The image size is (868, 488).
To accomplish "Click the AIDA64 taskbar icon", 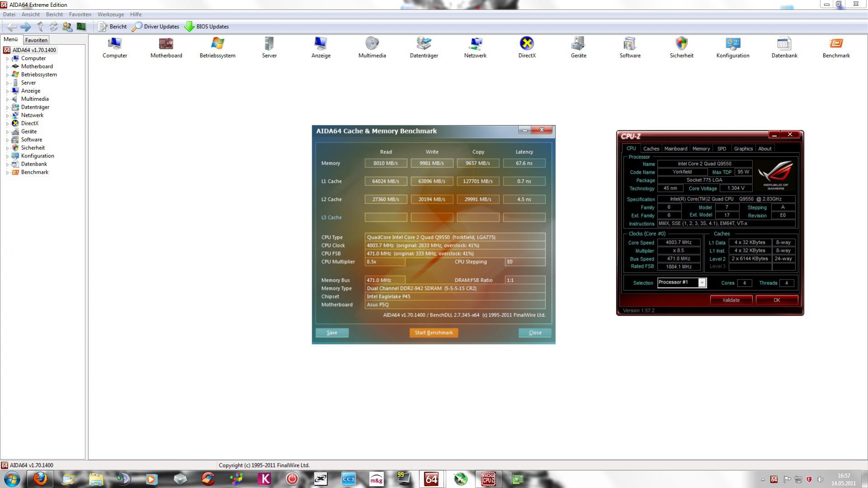I will [x=431, y=479].
